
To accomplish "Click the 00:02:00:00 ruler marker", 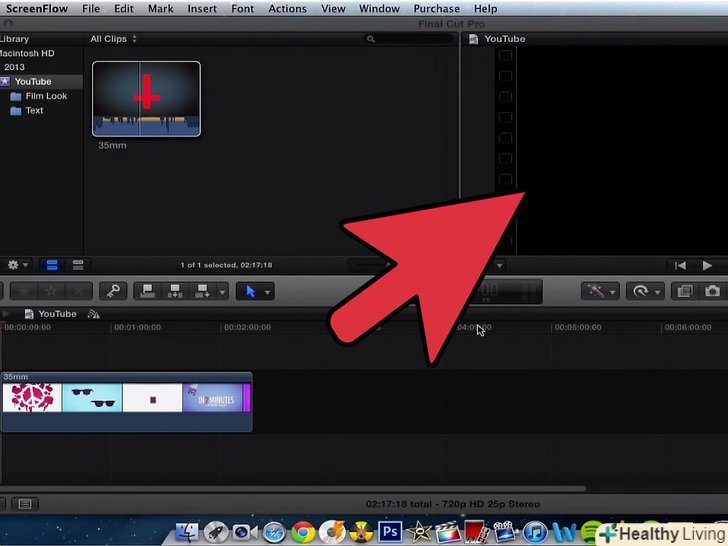I will 247,327.
